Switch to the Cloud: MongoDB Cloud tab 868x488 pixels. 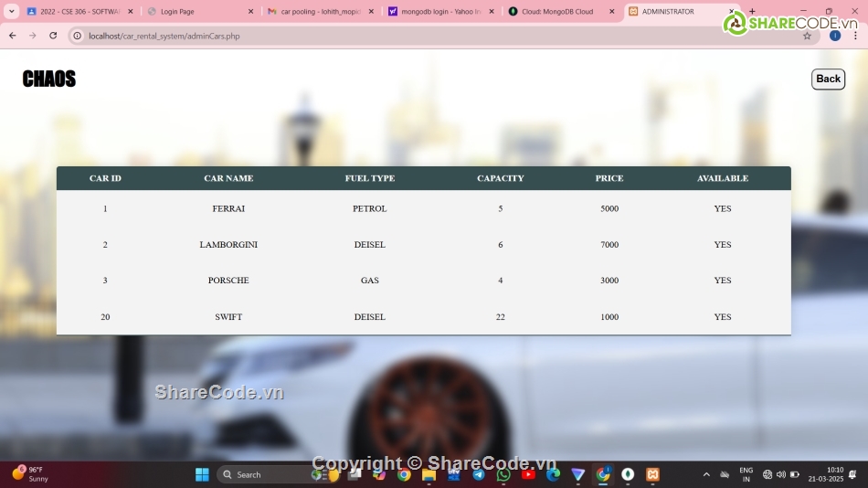tap(556, 12)
